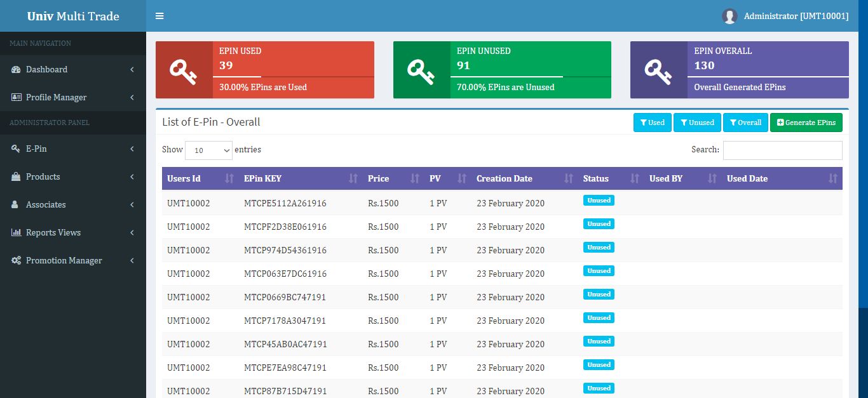Filter list with the Used button
This screenshot has height=398, width=868.
tap(652, 123)
